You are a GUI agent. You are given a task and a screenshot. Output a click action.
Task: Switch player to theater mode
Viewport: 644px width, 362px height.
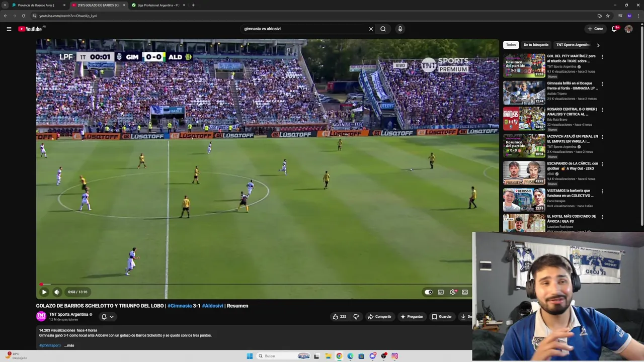coord(465,292)
